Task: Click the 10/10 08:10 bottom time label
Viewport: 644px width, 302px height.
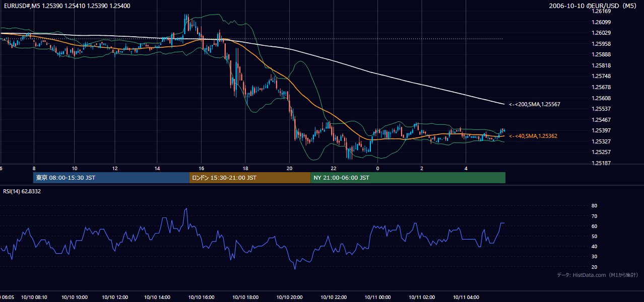Action: pyautogui.click(x=34, y=297)
